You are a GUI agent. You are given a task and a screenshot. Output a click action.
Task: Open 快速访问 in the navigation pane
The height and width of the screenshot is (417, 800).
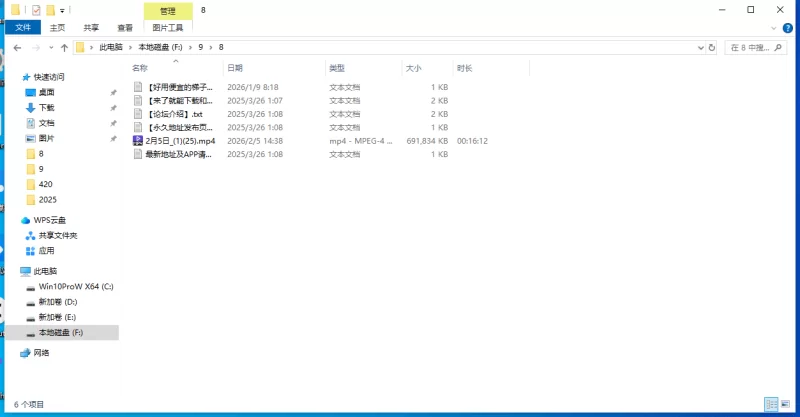(x=49, y=77)
